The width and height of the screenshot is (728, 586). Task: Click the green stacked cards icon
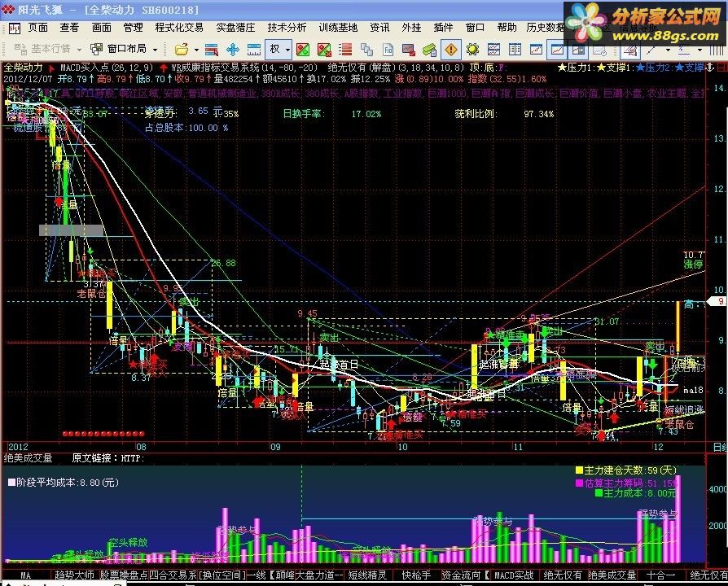[429, 50]
